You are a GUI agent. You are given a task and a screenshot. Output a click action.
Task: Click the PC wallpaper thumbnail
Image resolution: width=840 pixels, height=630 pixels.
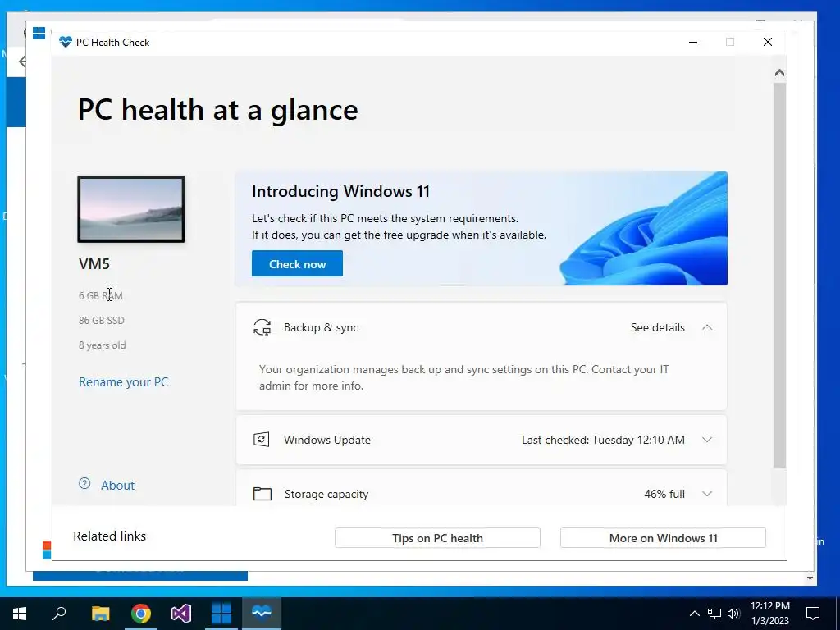131,209
